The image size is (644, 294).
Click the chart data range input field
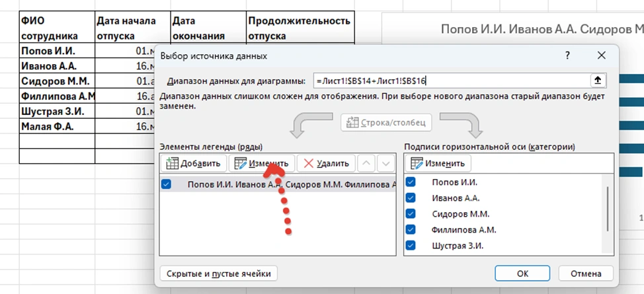451,81
